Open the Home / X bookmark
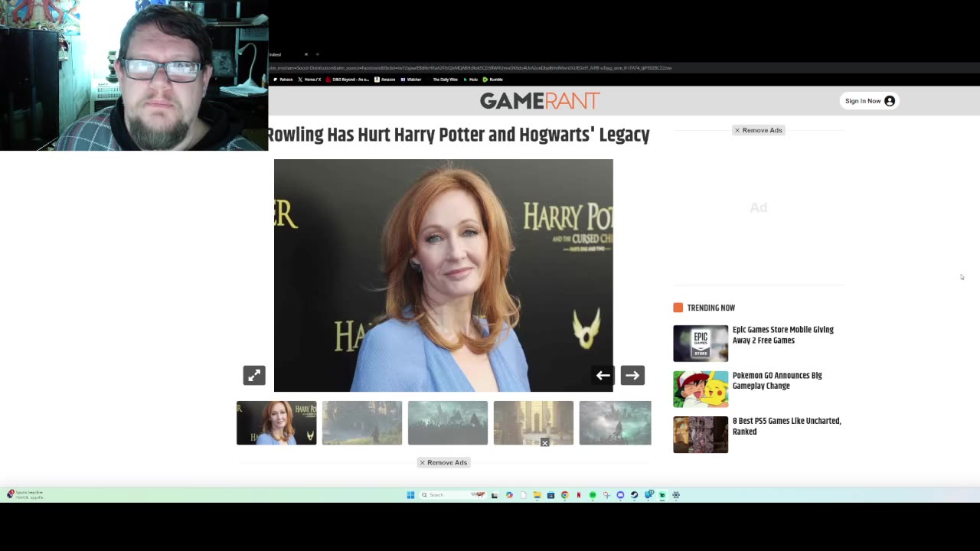This screenshot has width=980, height=551. 309,80
